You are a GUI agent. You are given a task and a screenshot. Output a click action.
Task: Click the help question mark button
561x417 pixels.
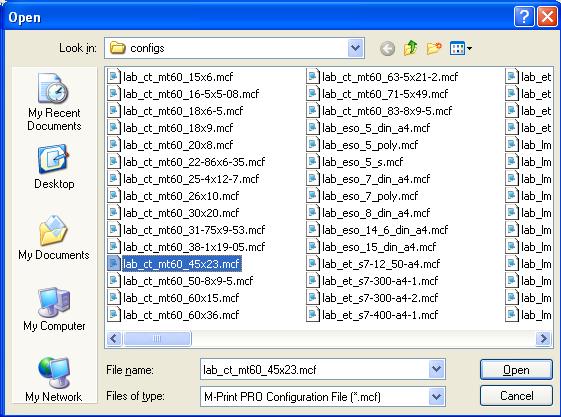524,16
